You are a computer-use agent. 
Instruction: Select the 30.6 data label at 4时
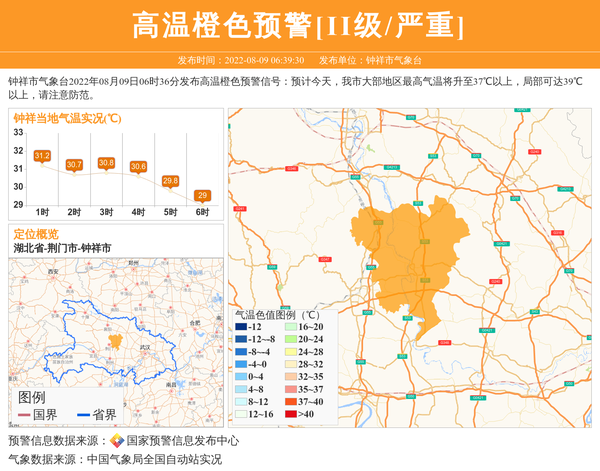tap(138, 166)
